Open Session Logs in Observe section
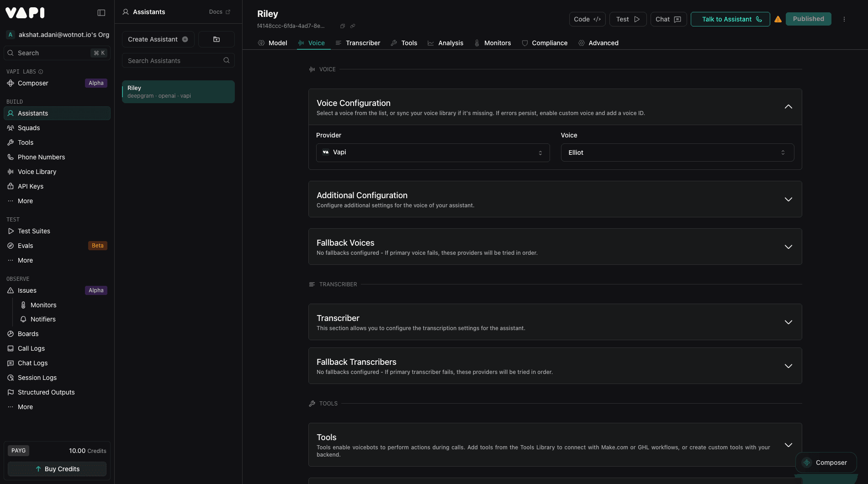 pyautogui.click(x=37, y=378)
